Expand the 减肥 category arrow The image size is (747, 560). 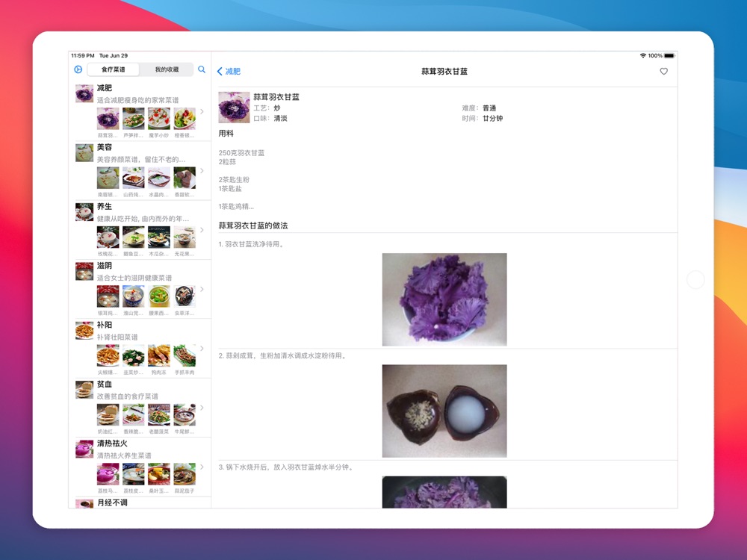(202, 111)
